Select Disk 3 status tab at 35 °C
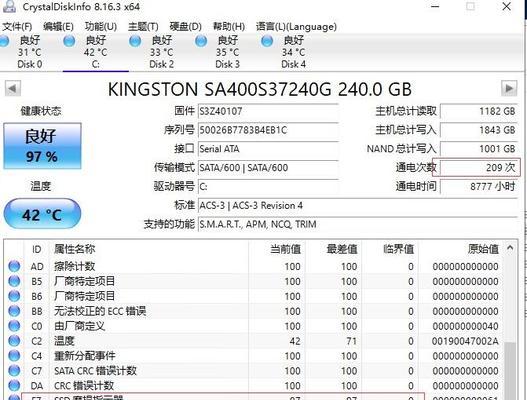527x400 pixels. click(x=228, y=52)
